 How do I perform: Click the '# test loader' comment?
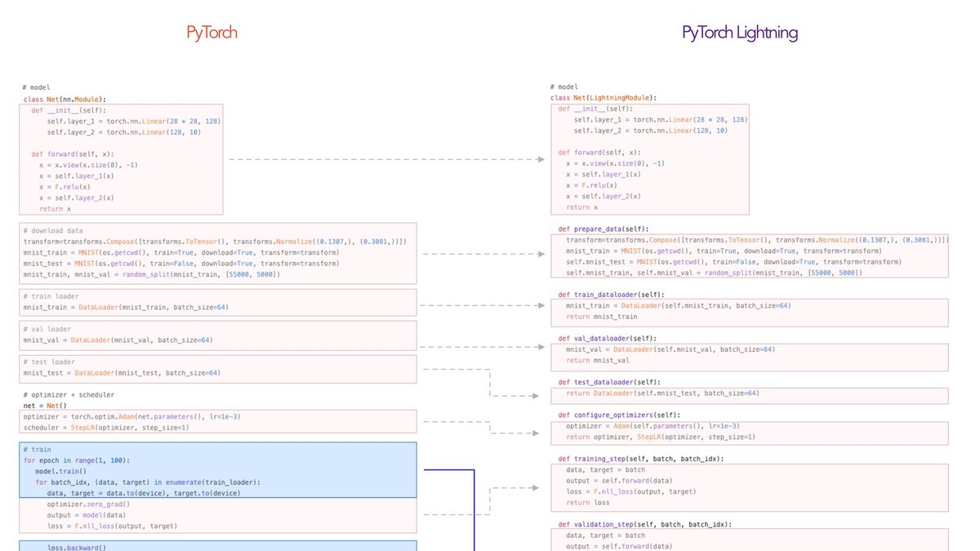pyautogui.click(x=49, y=362)
